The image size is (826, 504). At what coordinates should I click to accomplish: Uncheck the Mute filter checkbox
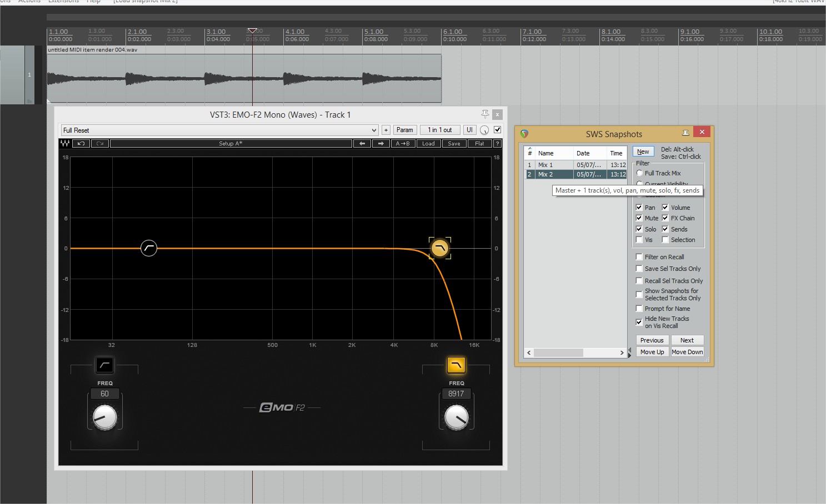point(639,218)
